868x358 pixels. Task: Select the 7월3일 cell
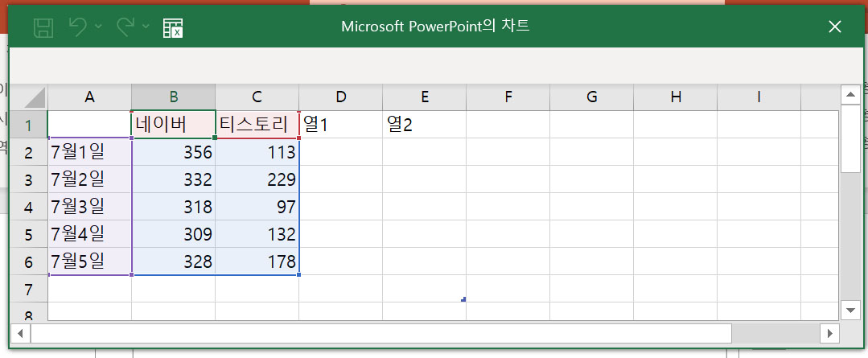coord(89,207)
